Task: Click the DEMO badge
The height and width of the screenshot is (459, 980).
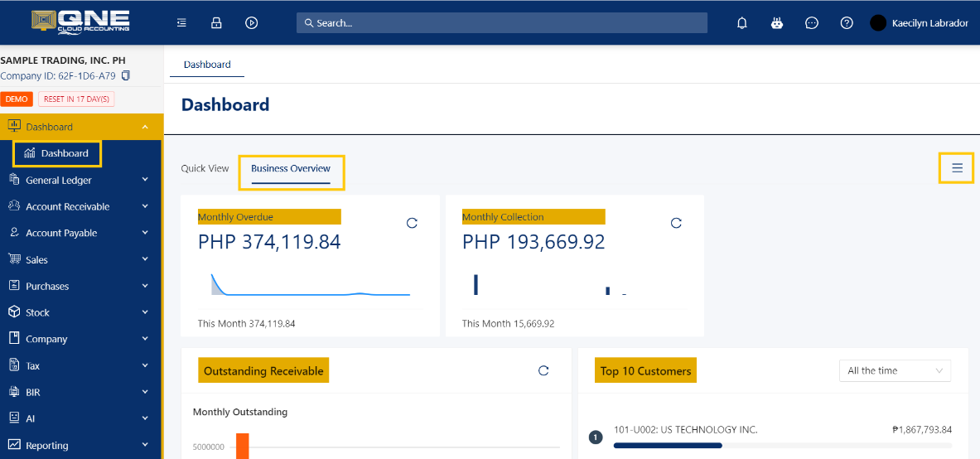Action: tap(17, 99)
